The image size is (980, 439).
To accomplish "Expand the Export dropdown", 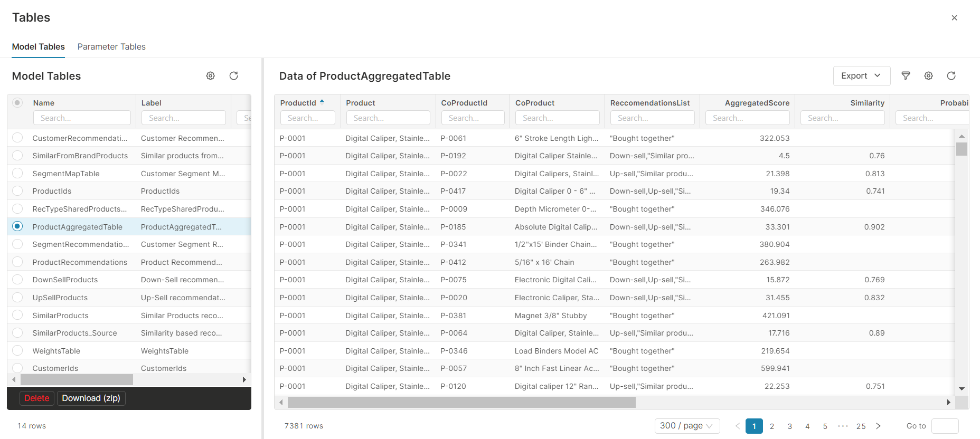I will pos(861,76).
